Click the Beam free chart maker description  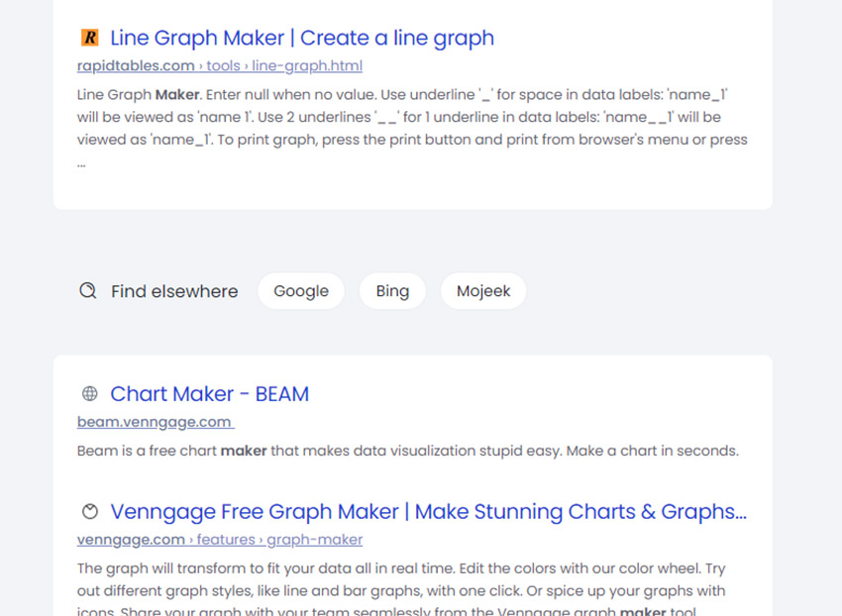[x=408, y=451]
